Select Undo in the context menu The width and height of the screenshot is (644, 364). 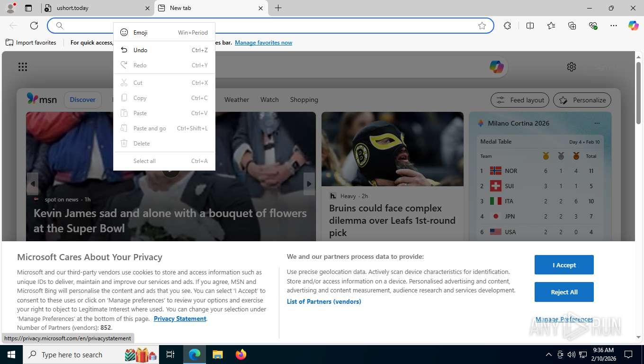coord(164,50)
